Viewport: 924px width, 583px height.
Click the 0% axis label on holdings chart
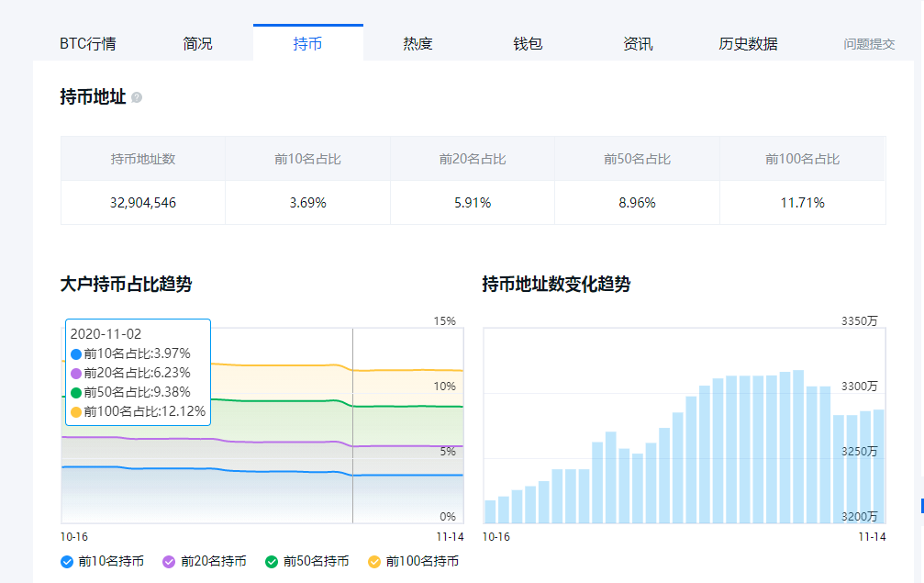[x=448, y=517]
